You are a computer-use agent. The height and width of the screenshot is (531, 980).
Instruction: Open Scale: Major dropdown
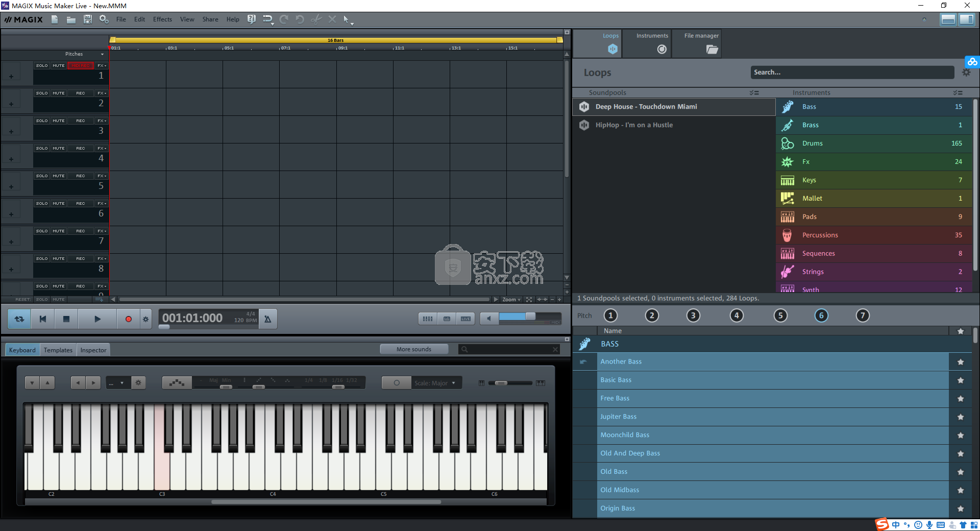[436, 383]
